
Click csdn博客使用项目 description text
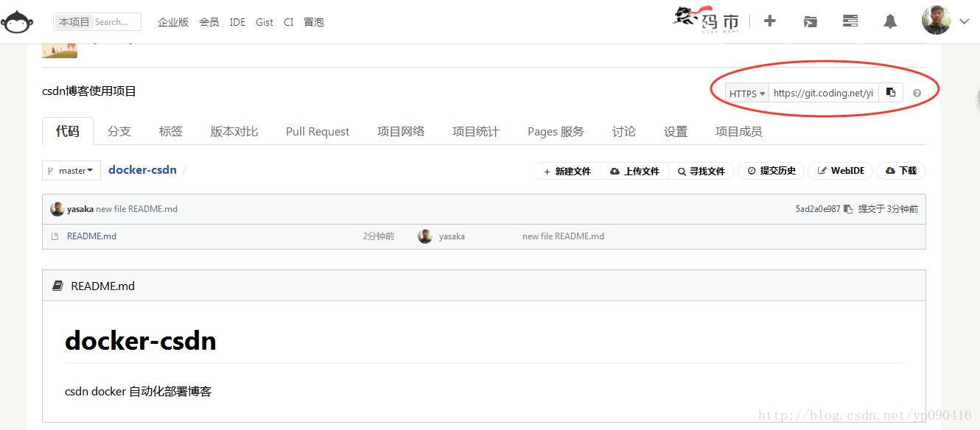89,91
